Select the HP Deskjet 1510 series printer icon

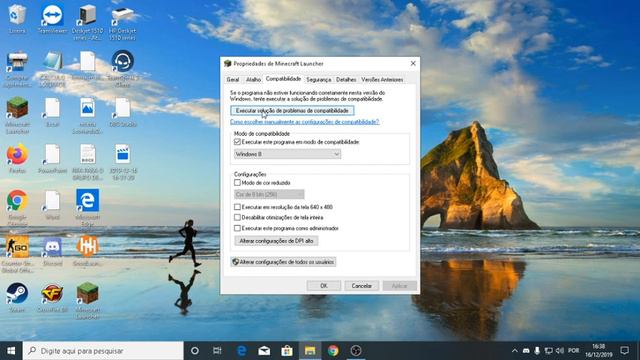122,22
